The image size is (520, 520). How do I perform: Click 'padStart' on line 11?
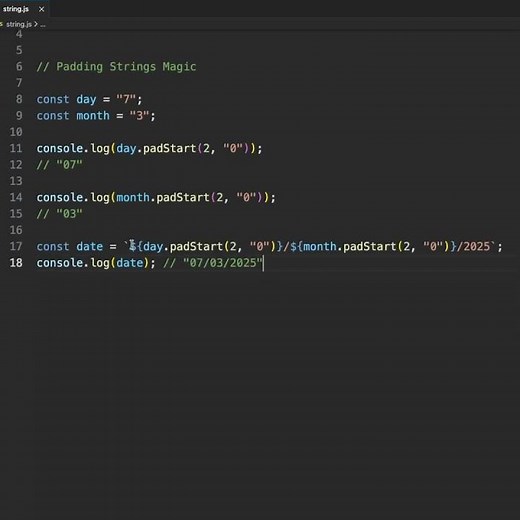(169, 148)
